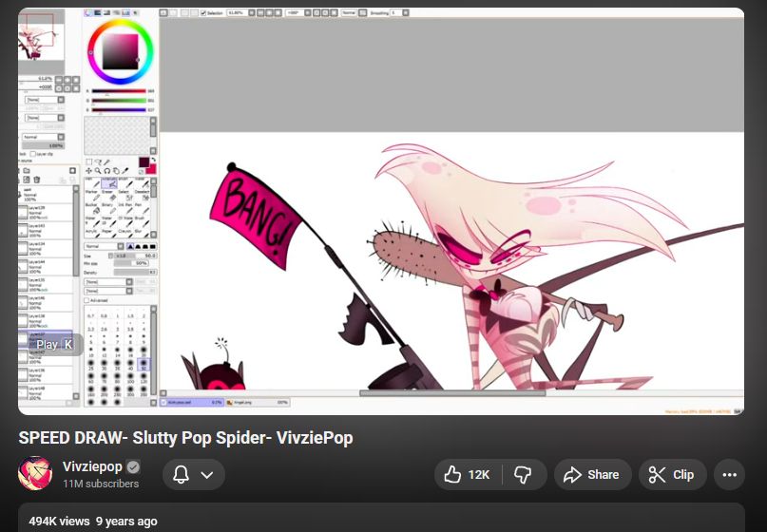Click the dark foreground color swatch

(x=144, y=162)
